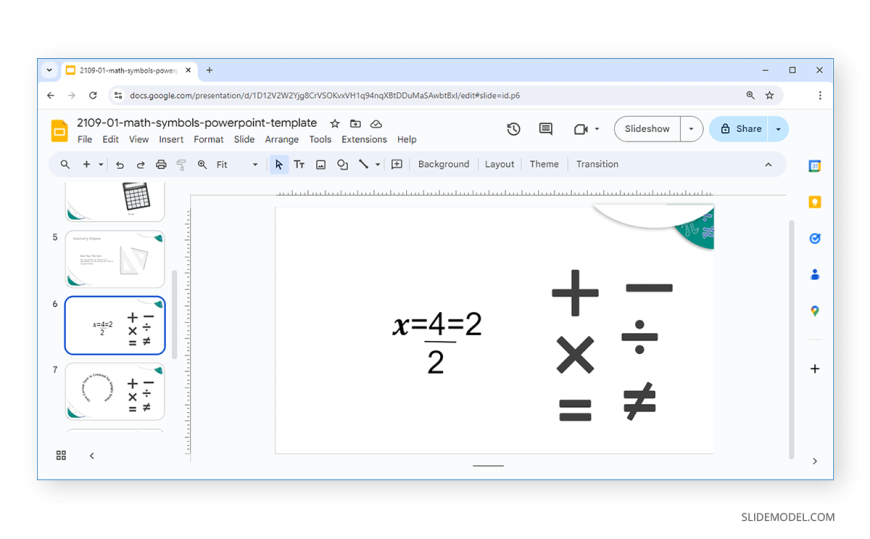The height and width of the screenshot is (539, 870).
Task: Close the math-symbols browser tab
Action: tap(188, 70)
